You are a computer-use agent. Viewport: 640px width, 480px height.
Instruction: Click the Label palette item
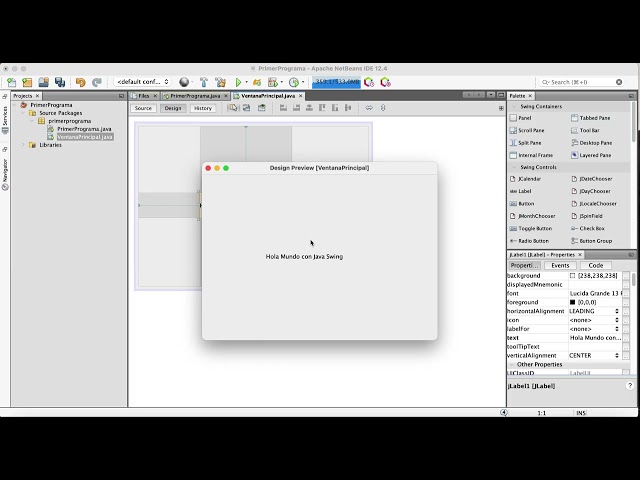point(521,191)
